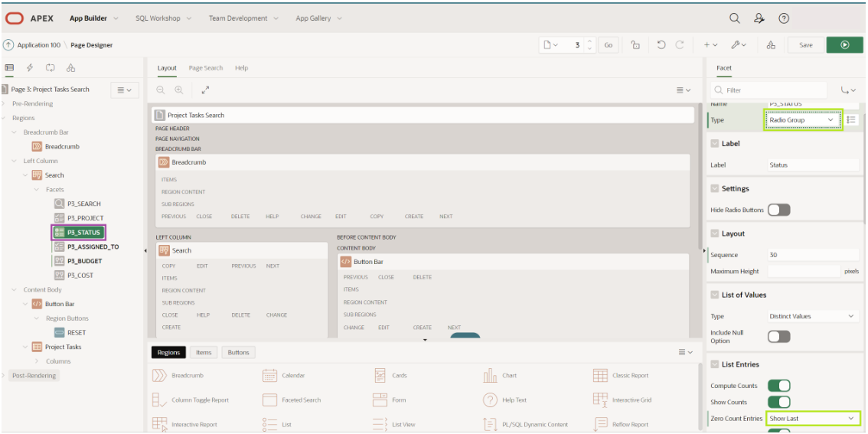Image resolution: width=868 pixels, height=434 pixels.
Task: Open the App Gallery menu
Action: pyautogui.click(x=318, y=18)
